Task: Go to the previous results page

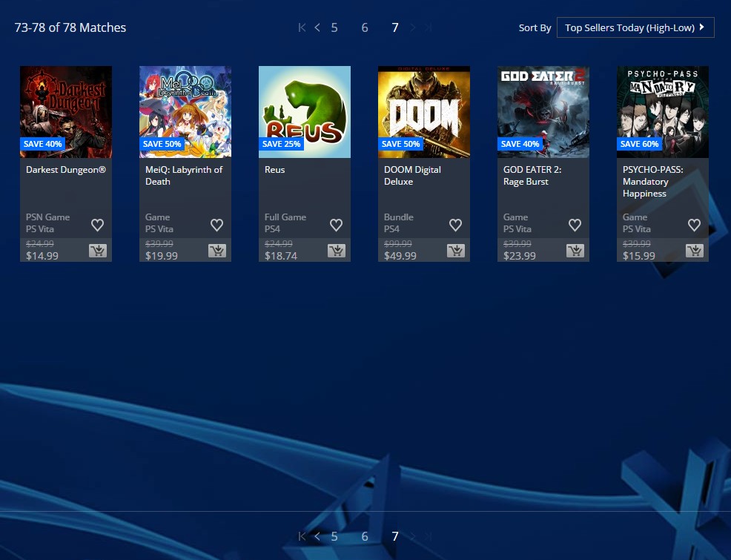Action: point(317,27)
